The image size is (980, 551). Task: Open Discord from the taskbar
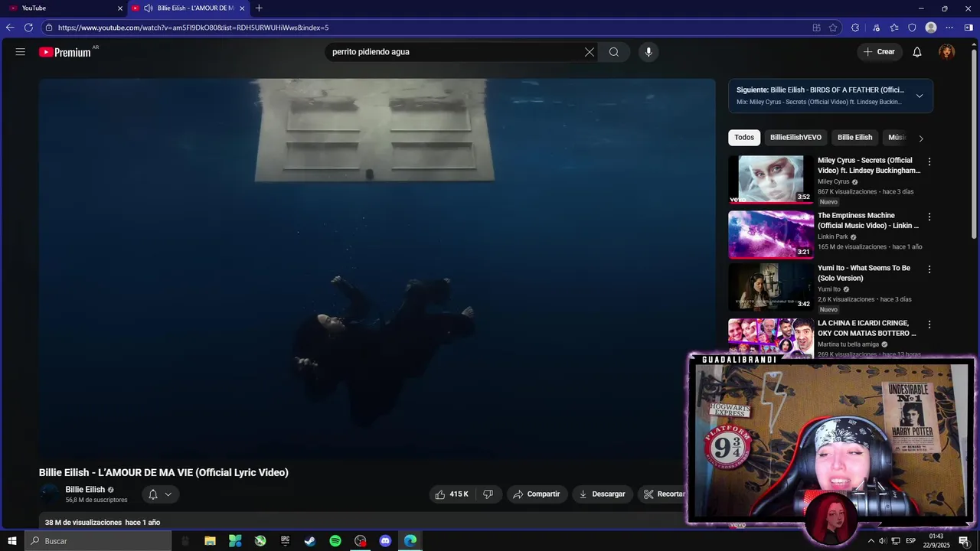[x=385, y=541]
